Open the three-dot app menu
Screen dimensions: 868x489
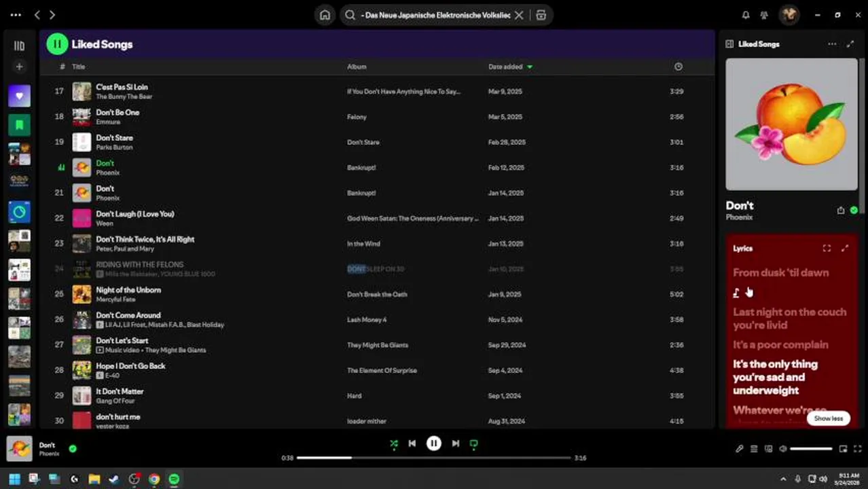pyautogui.click(x=16, y=15)
